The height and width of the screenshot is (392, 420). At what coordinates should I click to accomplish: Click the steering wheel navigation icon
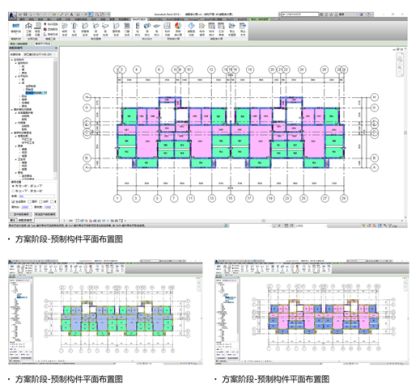[x=400, y=59]
